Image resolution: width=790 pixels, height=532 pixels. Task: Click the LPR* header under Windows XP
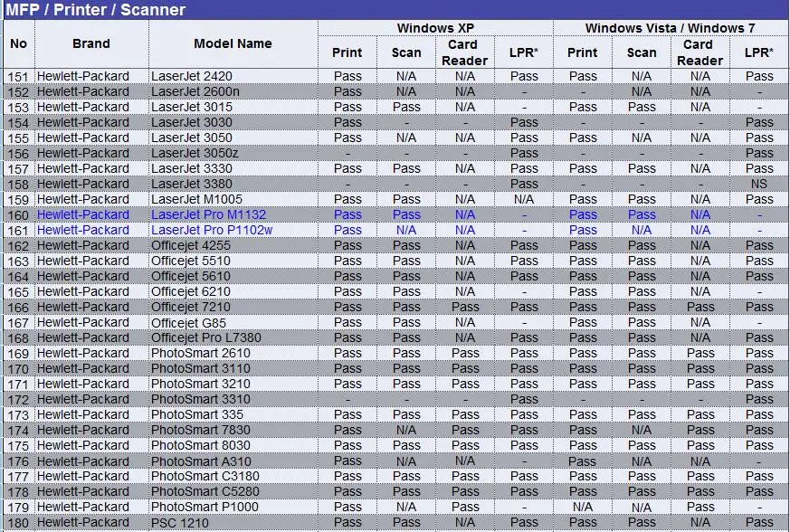coord(523,52)
